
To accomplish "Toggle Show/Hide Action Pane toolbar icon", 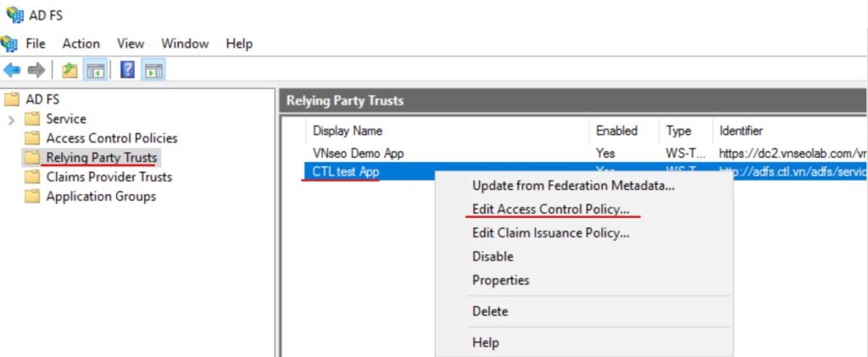I will tap(153, 70).
